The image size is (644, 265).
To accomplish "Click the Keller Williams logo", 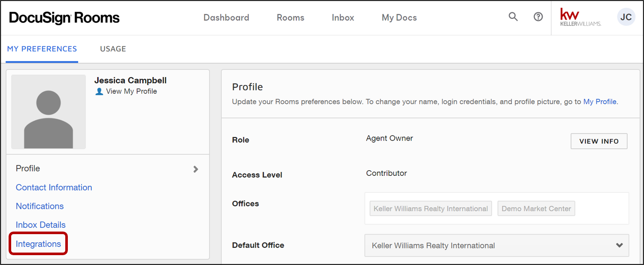I will click(x=580, y=17).
